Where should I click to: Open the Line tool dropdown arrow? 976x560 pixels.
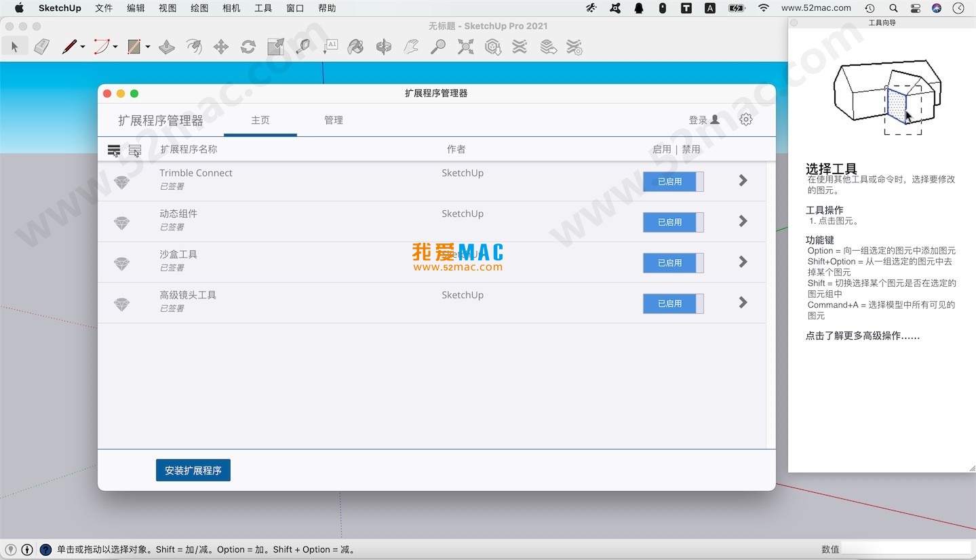(83, 47)
